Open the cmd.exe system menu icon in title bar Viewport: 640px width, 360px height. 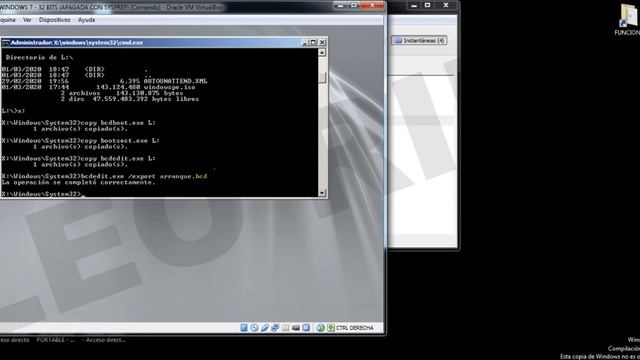[x=5, y=42]
